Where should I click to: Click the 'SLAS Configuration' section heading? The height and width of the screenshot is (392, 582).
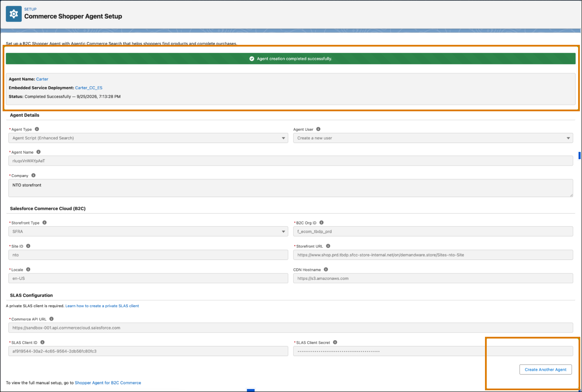pos(31,295)
